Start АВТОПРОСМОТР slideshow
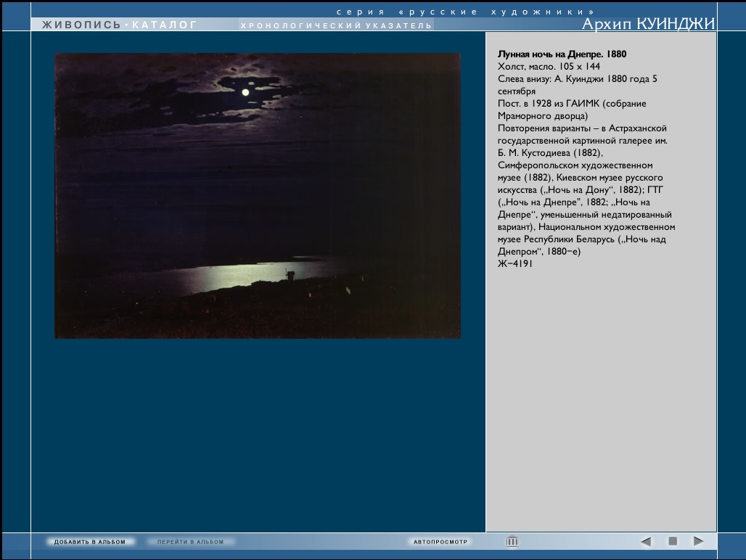This screenshot has height=560, width=746. 440,542
